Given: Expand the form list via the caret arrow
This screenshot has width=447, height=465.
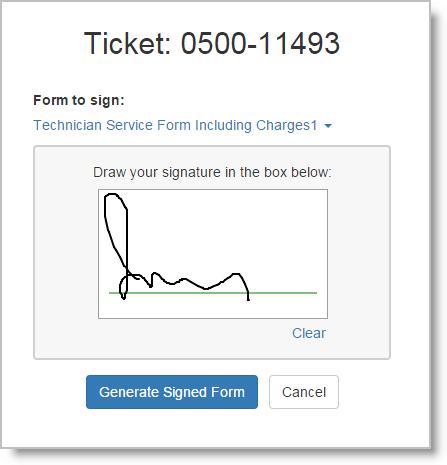Looking at the screenshot, I should [x=328, y=126].
